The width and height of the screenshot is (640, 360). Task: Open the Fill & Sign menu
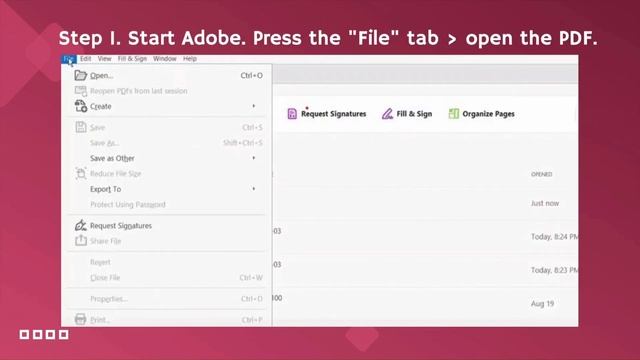132,59
